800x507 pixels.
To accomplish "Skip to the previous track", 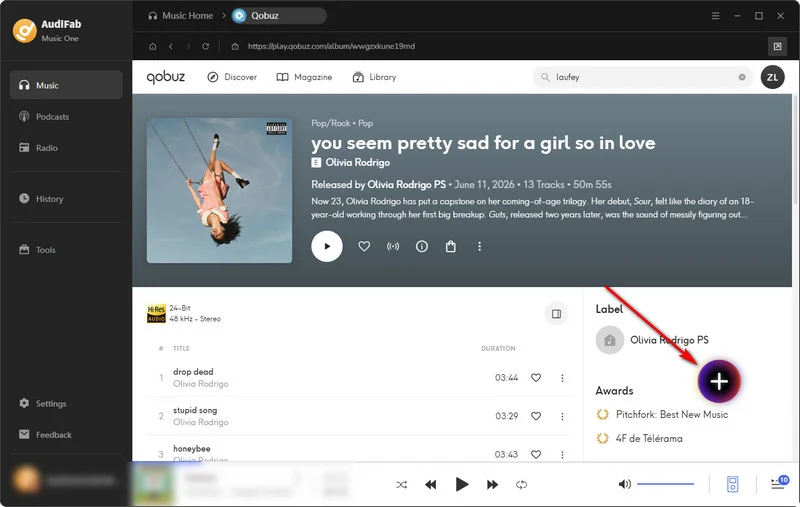I will point(431,485).
